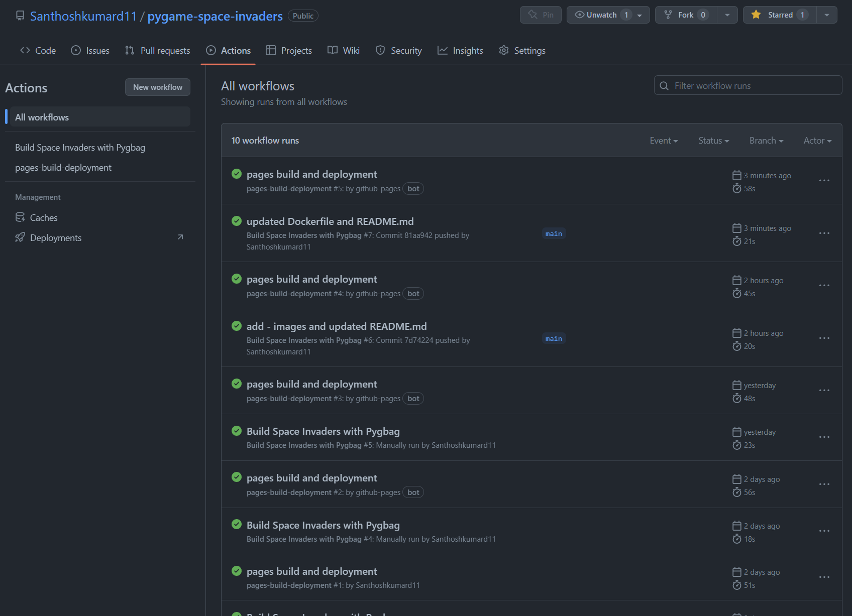This screenshot has height=616, width=852.
Task: Select pages-build-deployment workflow in sidebar
Action: tap(63, 168)
